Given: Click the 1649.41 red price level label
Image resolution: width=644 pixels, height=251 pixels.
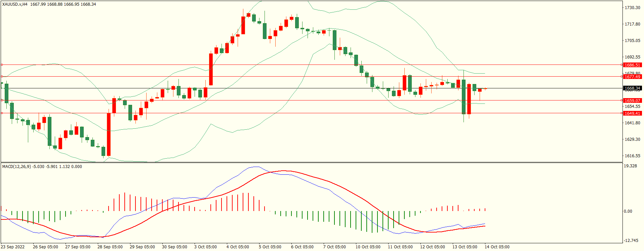Looking at the screenshot, I should pos(632,113).
